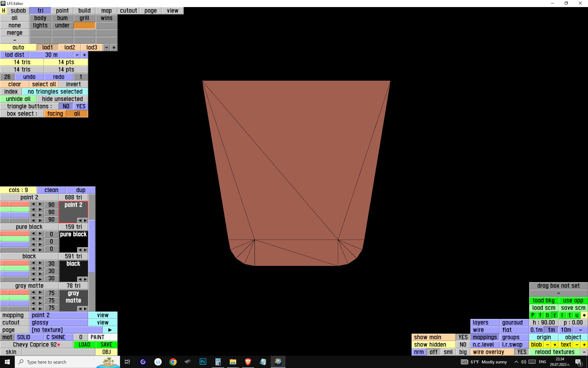Open the cutout glossy selector
Viewport: 588px width, 368px height.
[59, 323]
